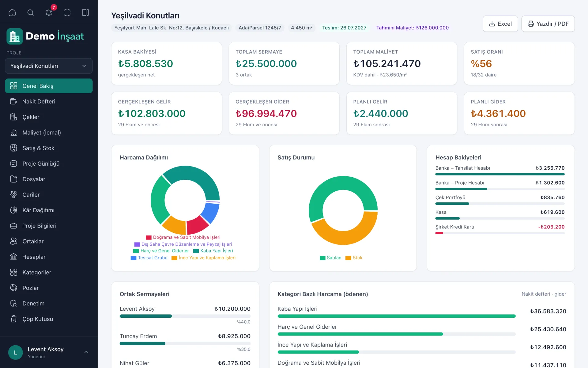Click the Teslim: 26.07.2027 tag

(344, 28)
